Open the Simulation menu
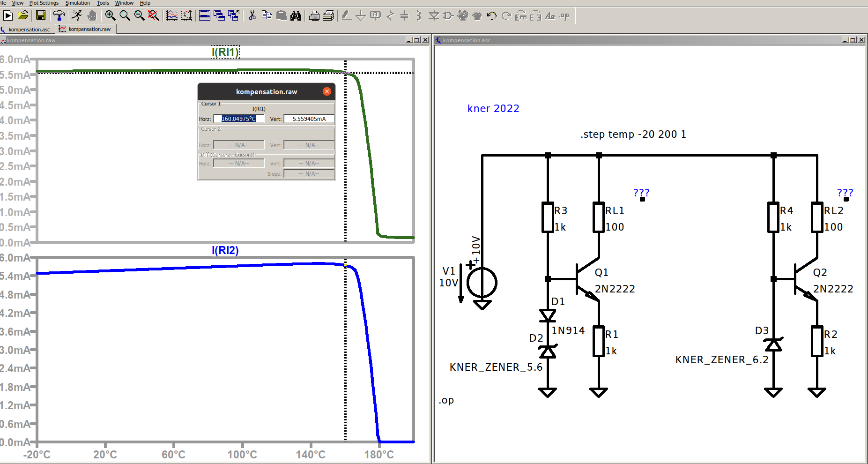 tap(77, 3)
